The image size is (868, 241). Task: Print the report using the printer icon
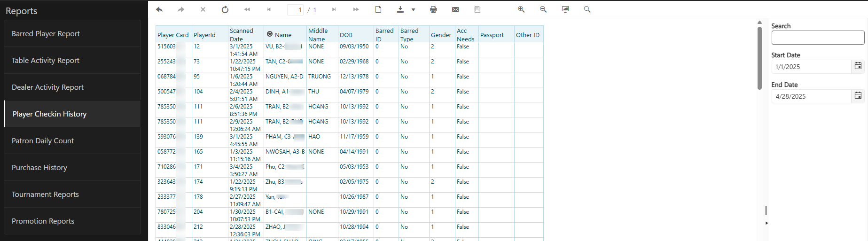433,9
